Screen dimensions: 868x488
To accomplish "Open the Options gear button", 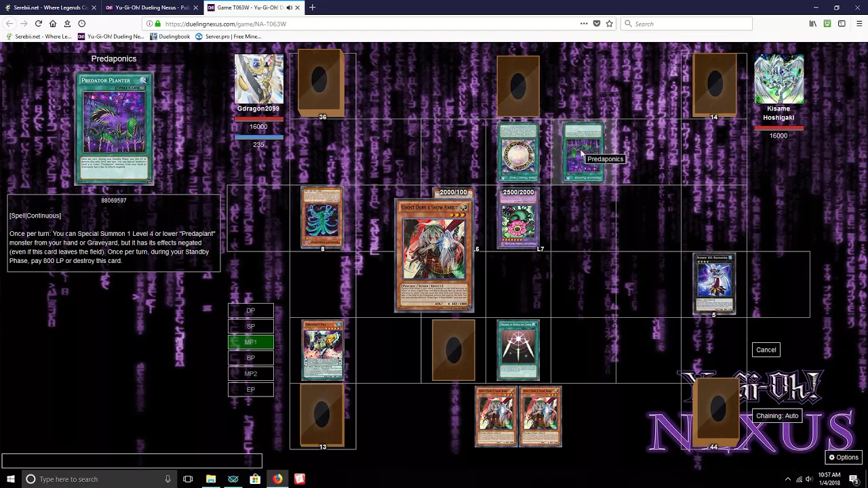I will [x=844, y=457].
